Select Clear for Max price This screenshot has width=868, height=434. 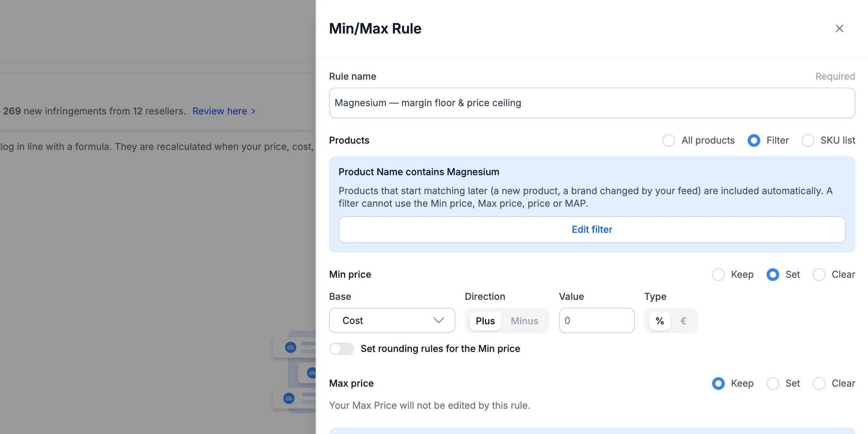point(819,383)
